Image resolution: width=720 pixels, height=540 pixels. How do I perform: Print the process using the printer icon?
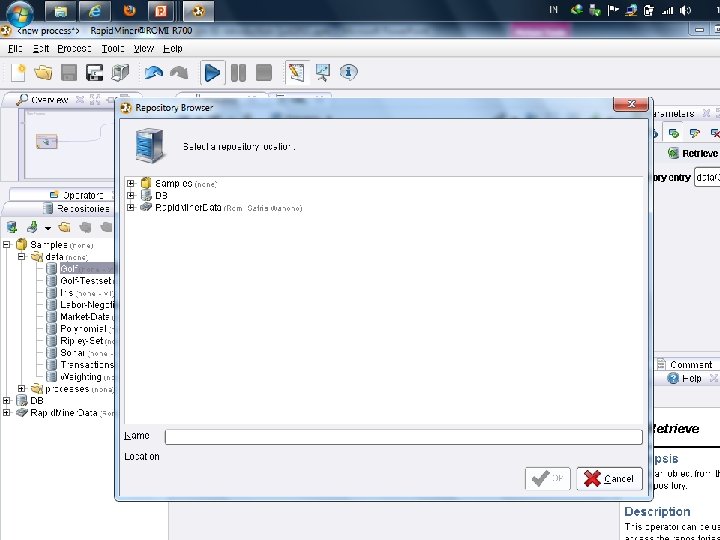pos(120,73)
